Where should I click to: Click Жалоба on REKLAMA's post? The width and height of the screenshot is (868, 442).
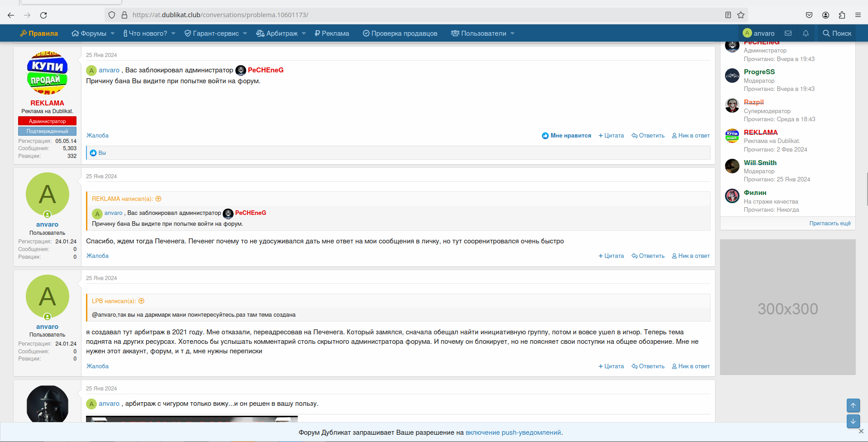pyautogui.click(x=97, y=136)
